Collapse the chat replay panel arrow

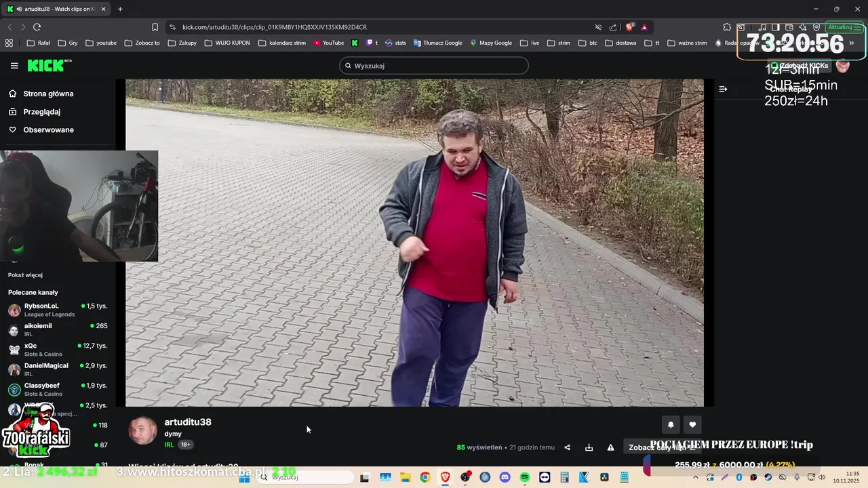[723, 89]
